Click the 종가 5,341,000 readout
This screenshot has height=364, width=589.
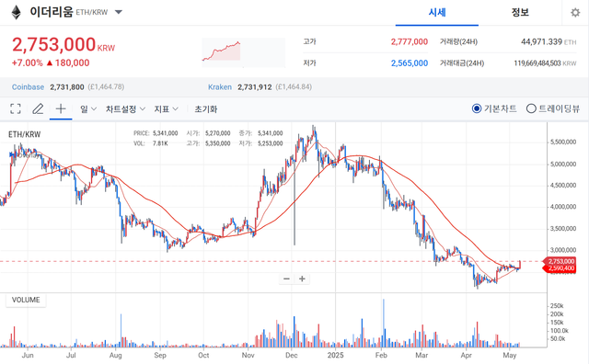coord(260,133)
